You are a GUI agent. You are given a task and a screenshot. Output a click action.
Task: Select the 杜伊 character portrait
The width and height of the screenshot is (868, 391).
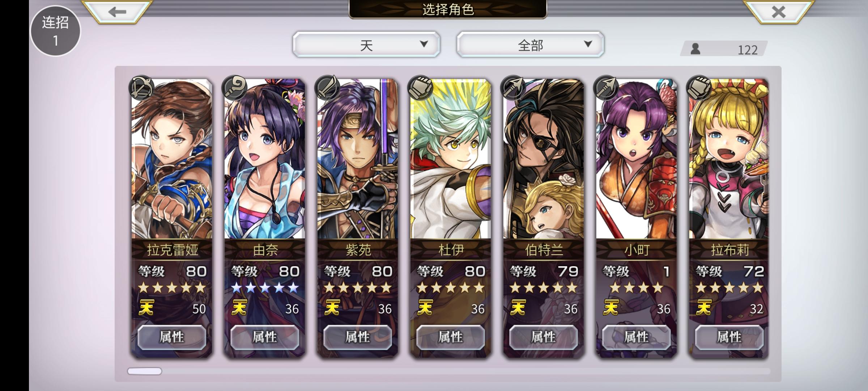(x=451, y=159)
